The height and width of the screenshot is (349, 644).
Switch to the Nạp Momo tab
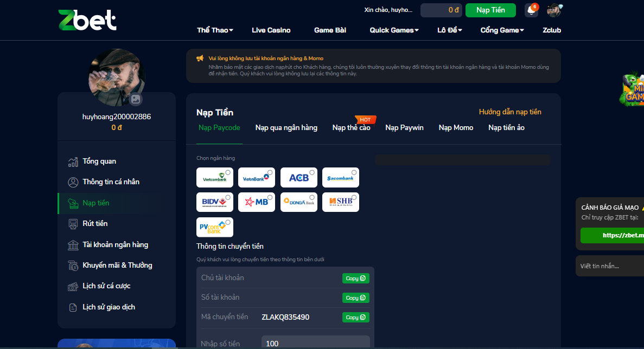[x=456, y=128]
